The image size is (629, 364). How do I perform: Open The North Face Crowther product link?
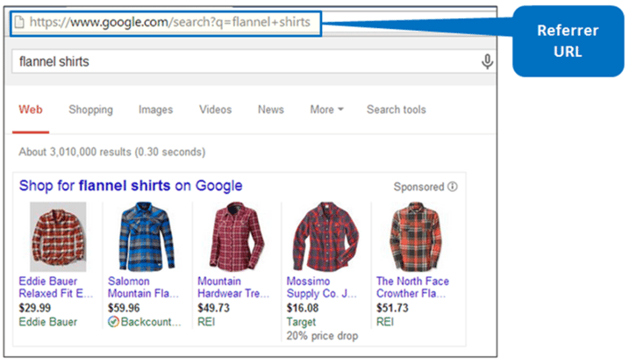click(x=412, y=288)
